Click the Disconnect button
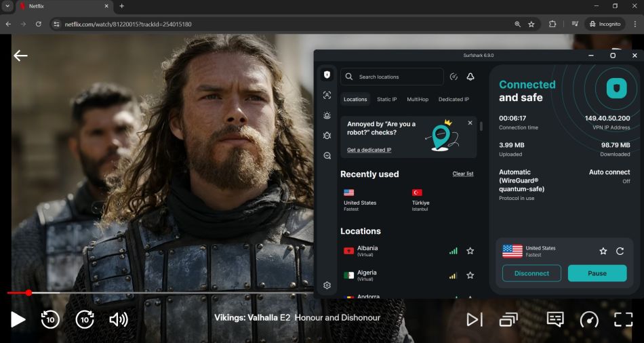 click(x=531, y=273)
